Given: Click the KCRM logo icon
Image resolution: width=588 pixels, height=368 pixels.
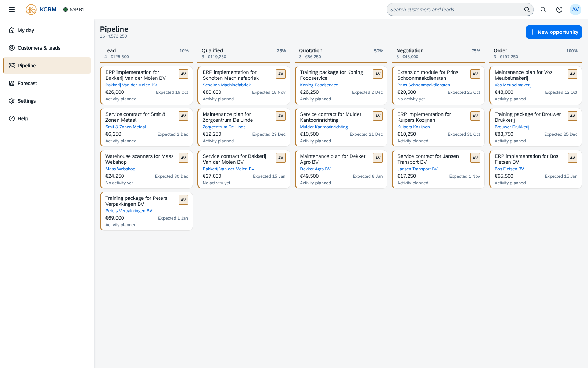Looking at the screenshot, I should 31,10.
